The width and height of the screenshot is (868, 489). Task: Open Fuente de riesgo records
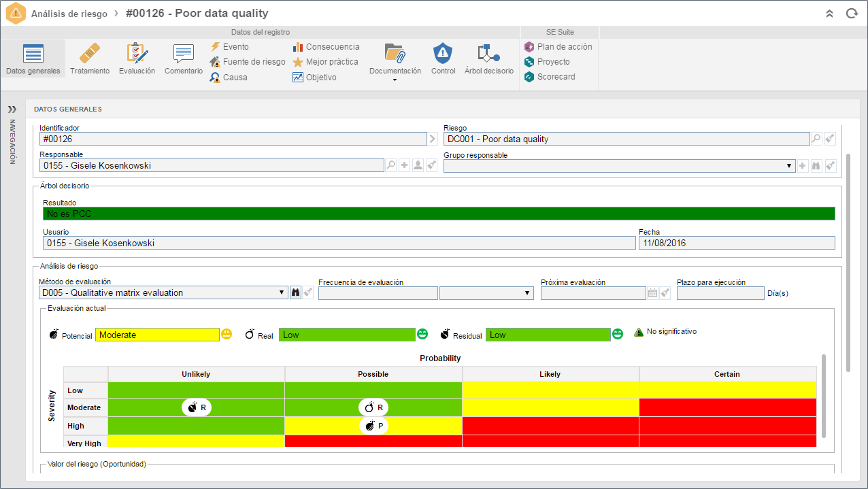[x=248, y=62]
